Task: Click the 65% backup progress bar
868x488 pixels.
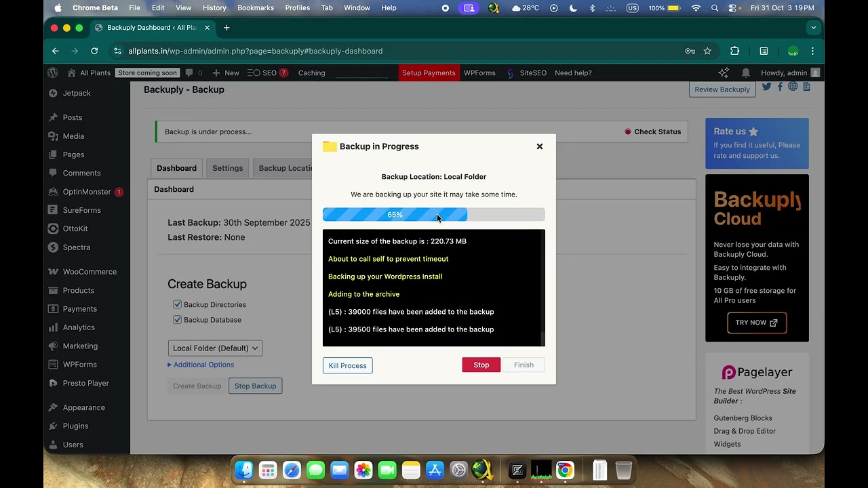Action: click(x=433, y=215)
